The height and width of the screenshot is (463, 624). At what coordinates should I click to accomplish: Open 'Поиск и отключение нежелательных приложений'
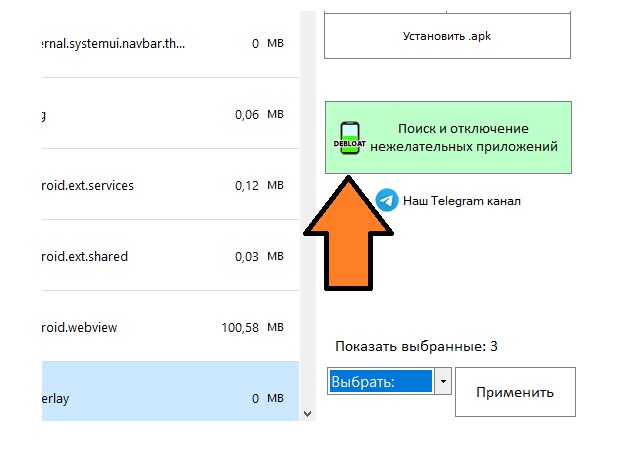point(448,137)
